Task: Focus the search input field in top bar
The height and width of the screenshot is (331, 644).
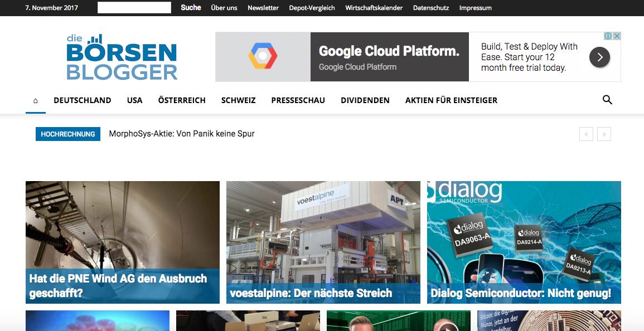Action: click(x=134, y=7)
